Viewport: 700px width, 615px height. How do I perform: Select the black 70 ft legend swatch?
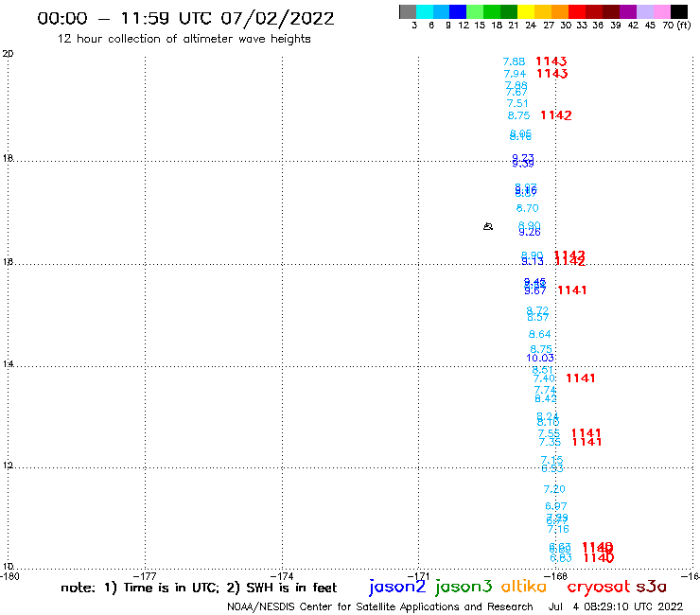pos(679,11)
